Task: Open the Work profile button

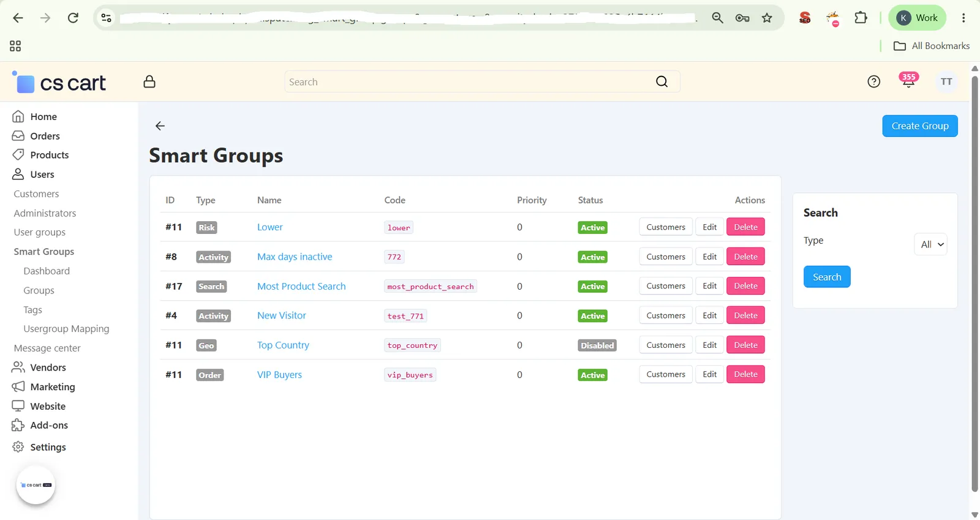Action: 917,18
